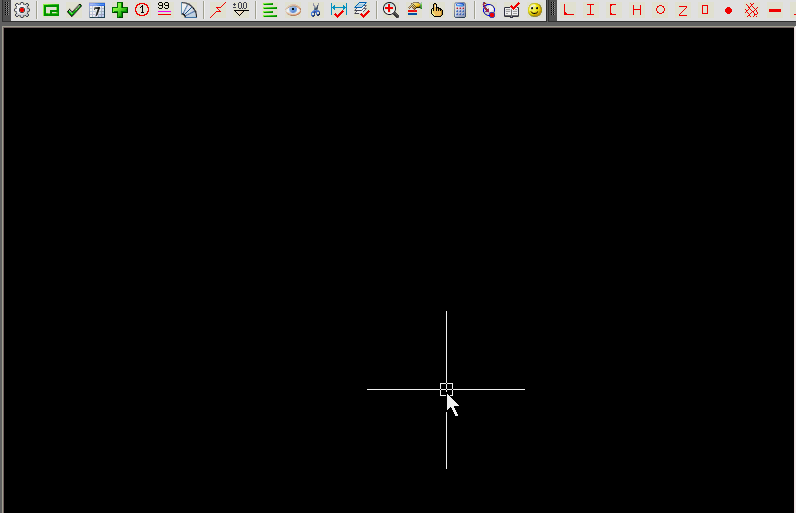Click the red circled number 1 icon
Viewport: 796px width, 513px height.
142,10
